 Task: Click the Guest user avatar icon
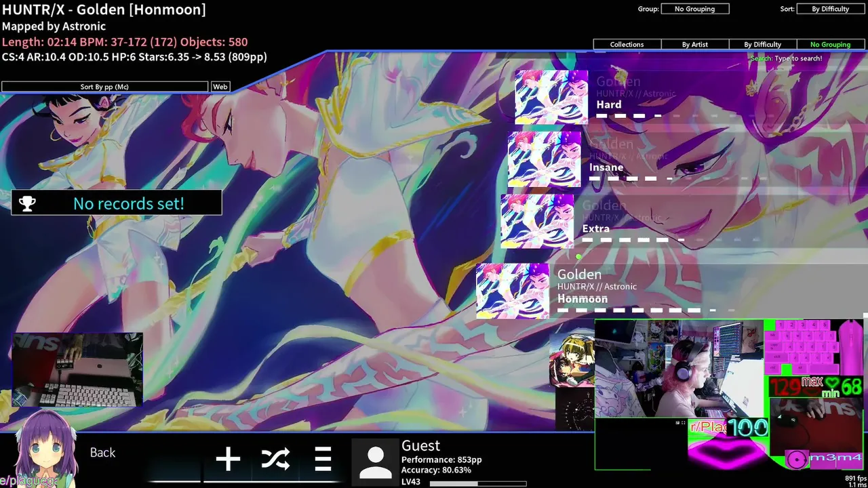pyautogui.click(x=375, y=462)
